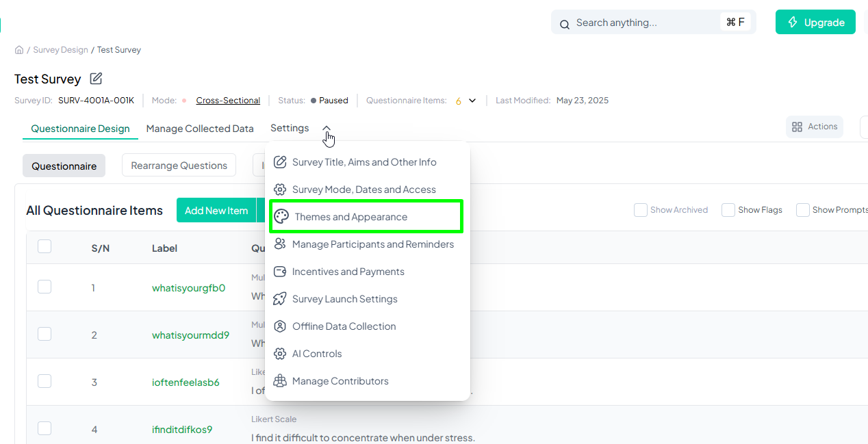
Task: Click the Offline Data Collection icon
Action: coord(279,326)
